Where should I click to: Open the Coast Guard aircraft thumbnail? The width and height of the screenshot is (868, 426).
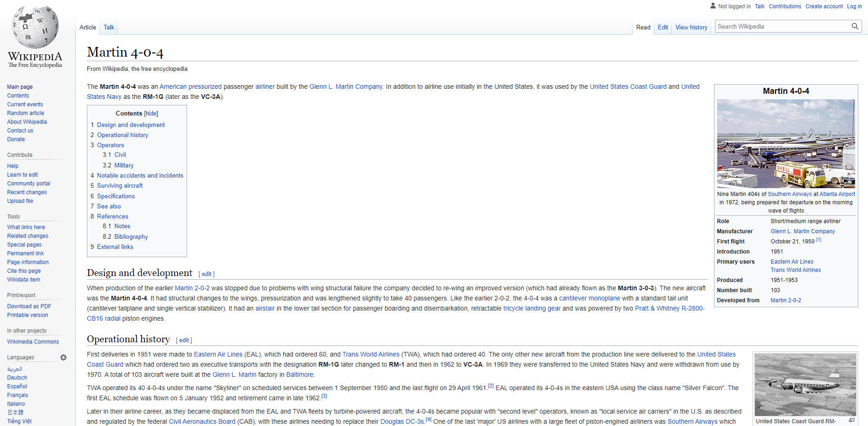tap(805, 385)
